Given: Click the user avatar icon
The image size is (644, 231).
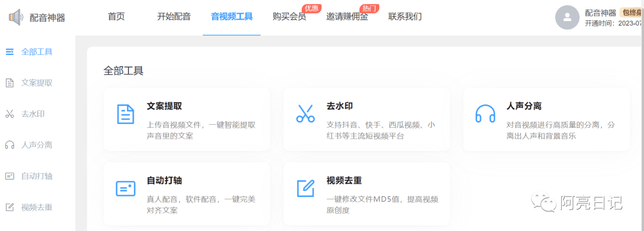Looking at the screenshot, I should pyautogui.click(x=567, y=17).
